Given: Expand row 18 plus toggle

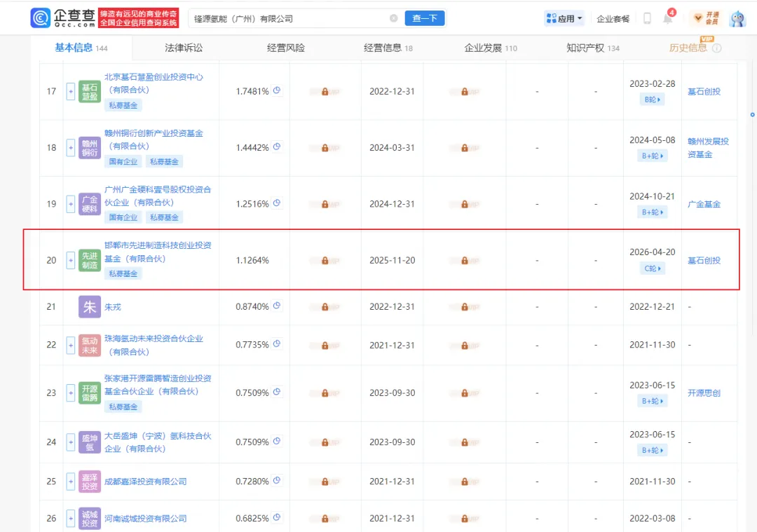Looking at the screenshot, I should pos(71,148).
